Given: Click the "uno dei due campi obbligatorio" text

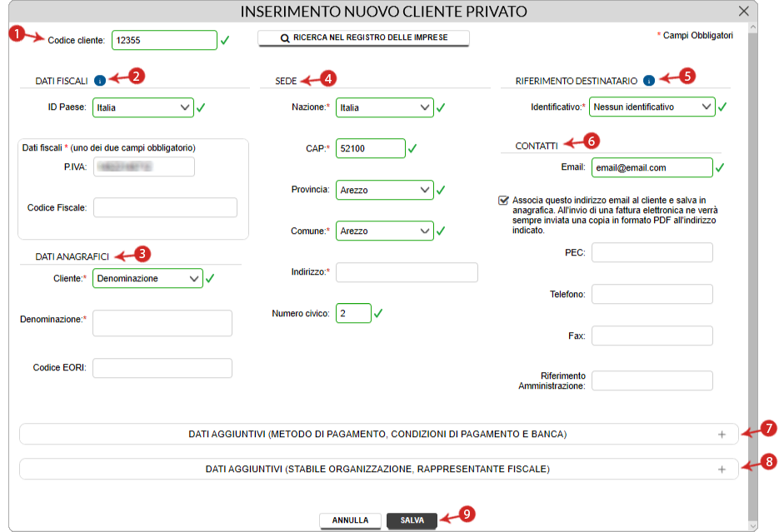Looking at the screenshot, I should point(133,148).
